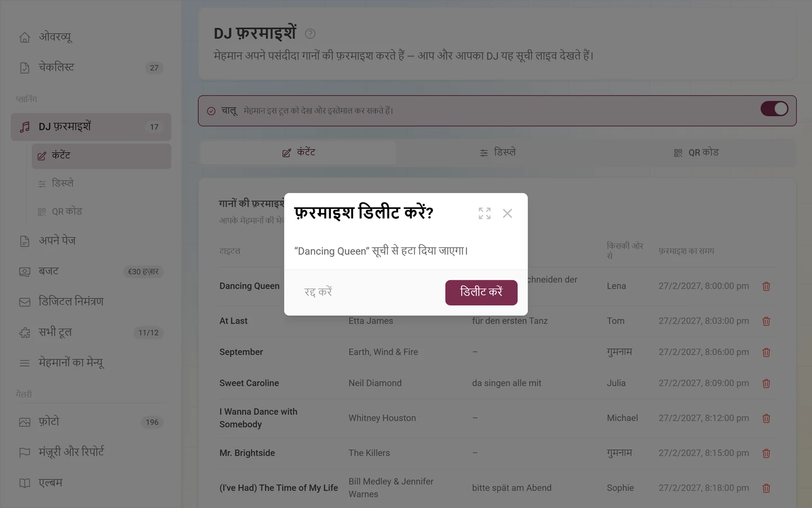Click the flag icon for मंज़ूरी और रिपोर्ट
This screenshot has width=812, height=508.
(x=25, y=453)
